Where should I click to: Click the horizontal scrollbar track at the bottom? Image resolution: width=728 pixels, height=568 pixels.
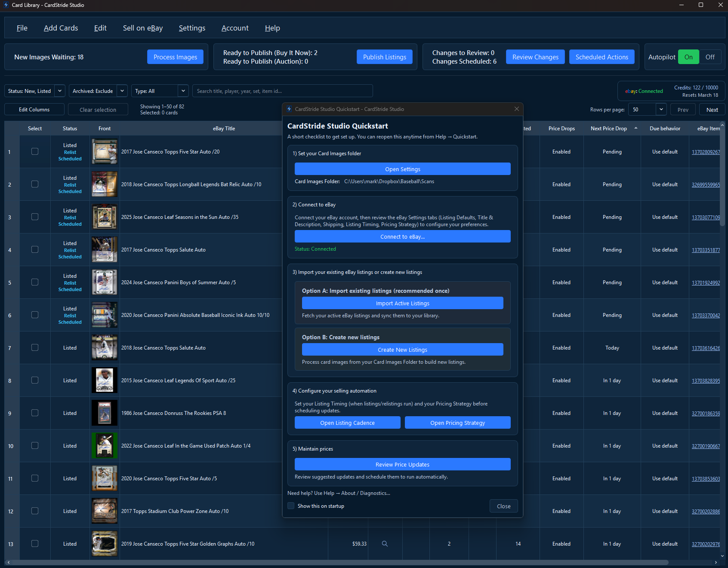pos(344,562)
